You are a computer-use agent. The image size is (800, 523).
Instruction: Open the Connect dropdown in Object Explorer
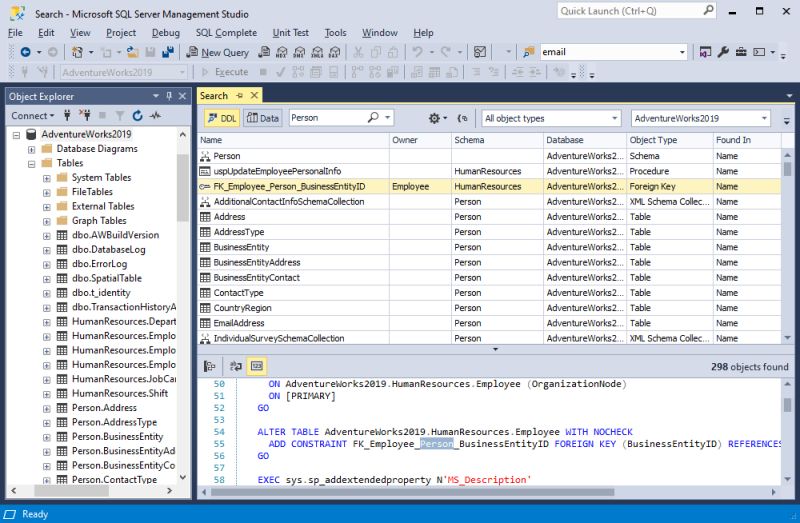pyautogui.click(x=33, y=116)
